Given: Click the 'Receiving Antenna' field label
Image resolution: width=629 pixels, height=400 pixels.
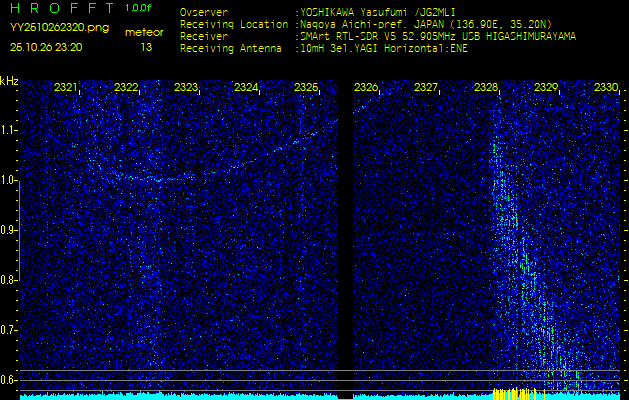Looking at the screenshot, I should pyautogui.click(x=231, y=49).
